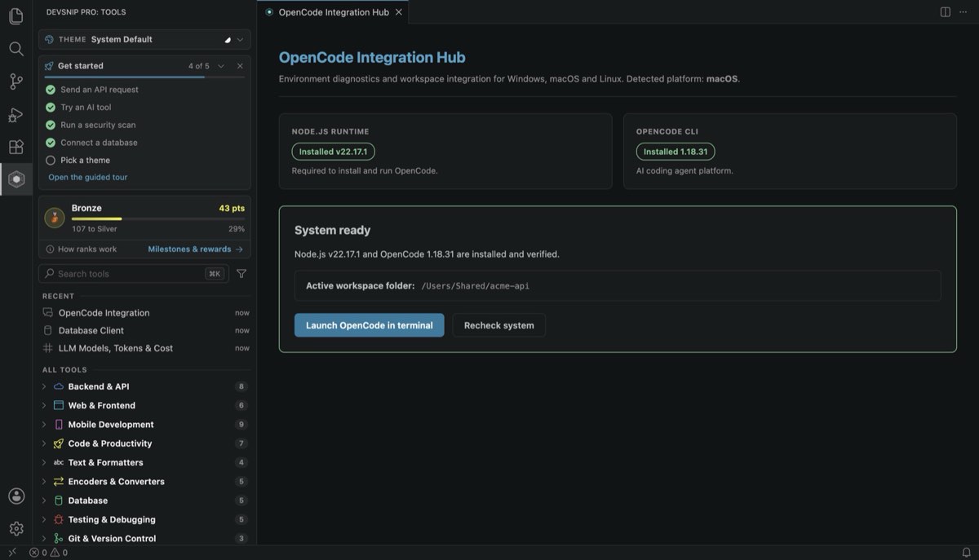The width and height of the screenshot is (979, 560).
Task: Click the notifications bell in status bar
Action: pyautogui.click(x=967, y=553)
